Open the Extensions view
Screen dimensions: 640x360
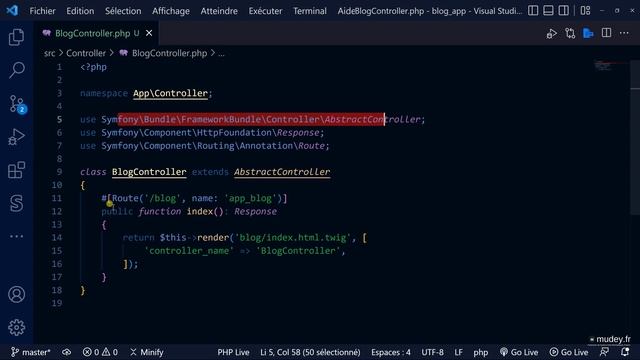pos(16,170)
